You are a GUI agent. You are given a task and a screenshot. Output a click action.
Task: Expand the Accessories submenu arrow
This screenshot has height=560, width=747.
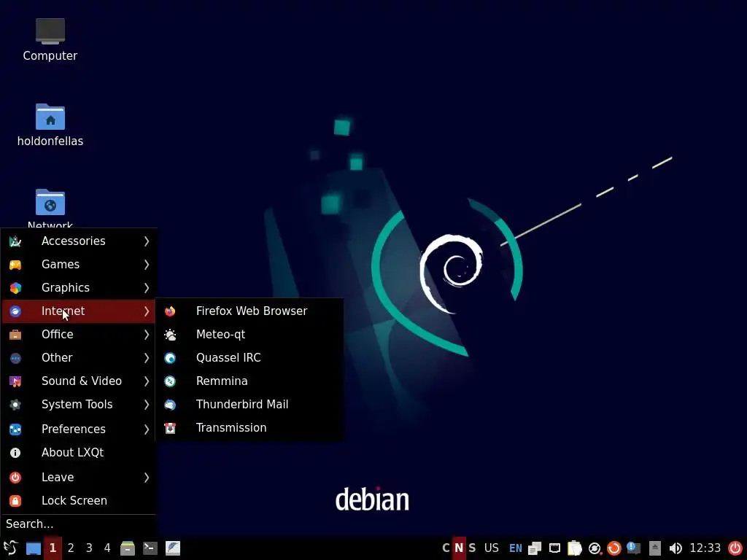[x=147, y=241]
